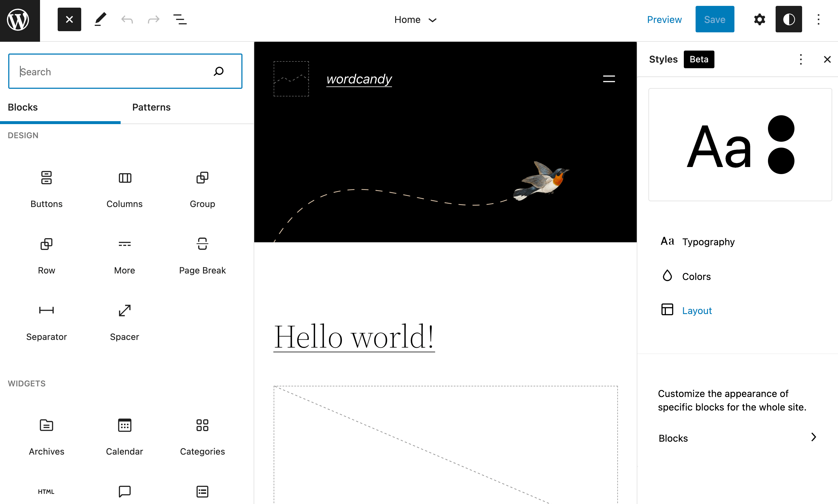This screenshot has height=504, width=838.
Task: Select the Calendar widget icon
Action: click(124, 425)
